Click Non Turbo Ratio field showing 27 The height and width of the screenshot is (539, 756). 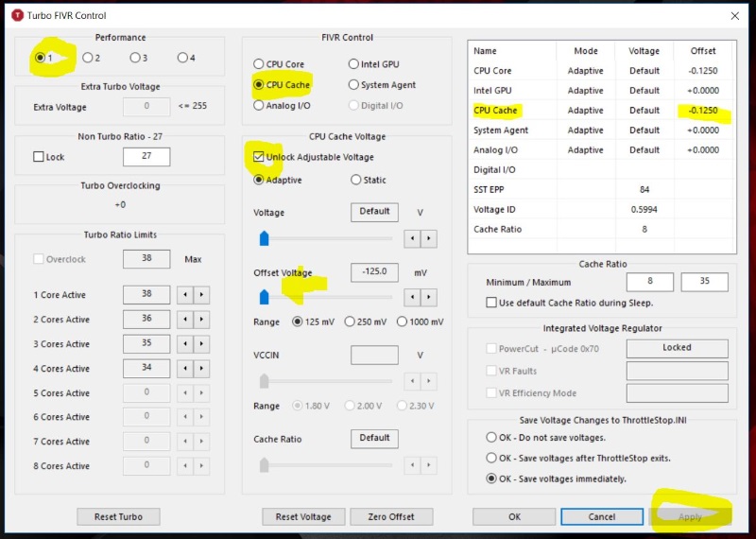146,156
